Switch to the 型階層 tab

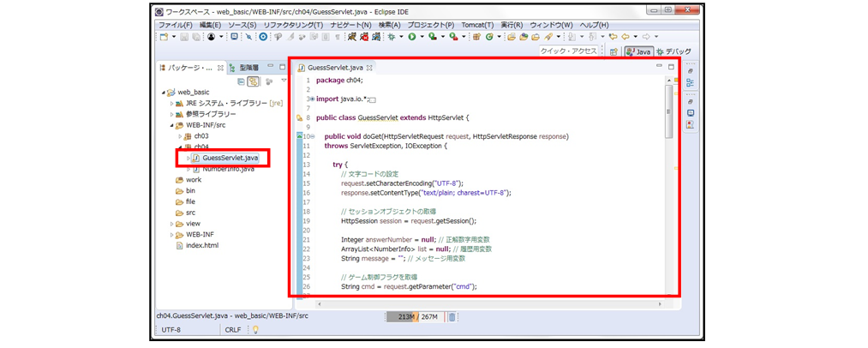click(x=248, y=67)
